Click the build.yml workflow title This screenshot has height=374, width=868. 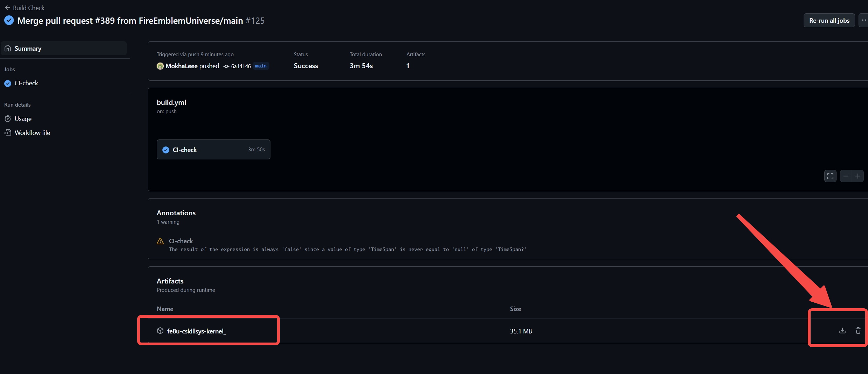[x=171, y=102]
